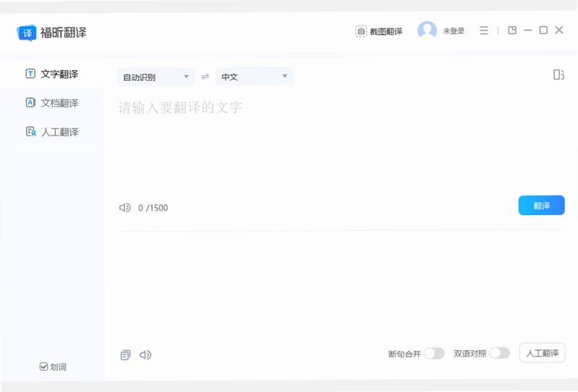Click the mini-window mode icon
This screenshot has height=392, width=578.
(x=512, y=30)
